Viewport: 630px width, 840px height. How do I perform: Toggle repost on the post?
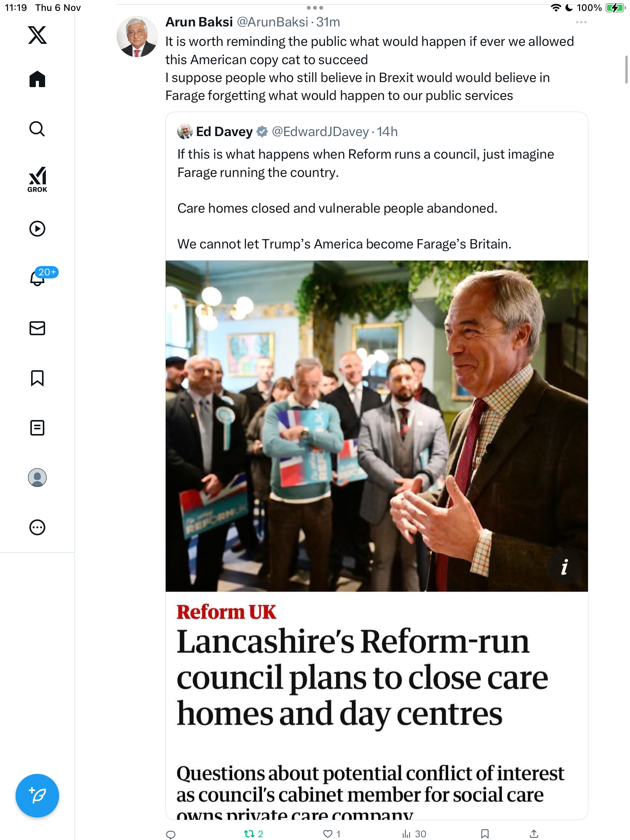click(249, 834)
